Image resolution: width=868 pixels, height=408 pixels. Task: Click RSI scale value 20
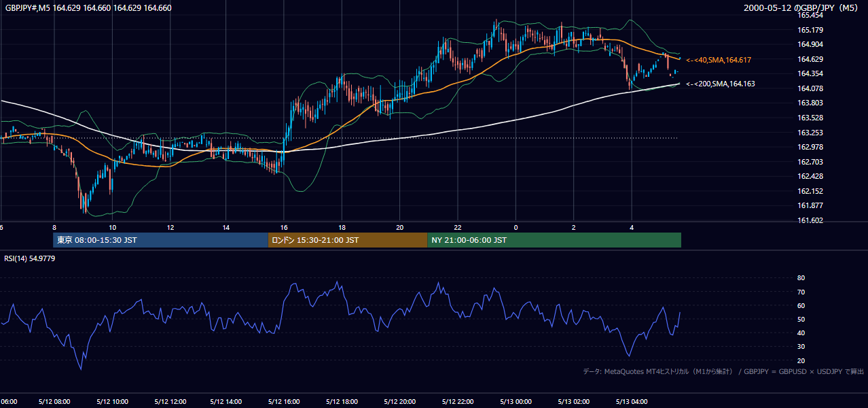tap(801, 360)
